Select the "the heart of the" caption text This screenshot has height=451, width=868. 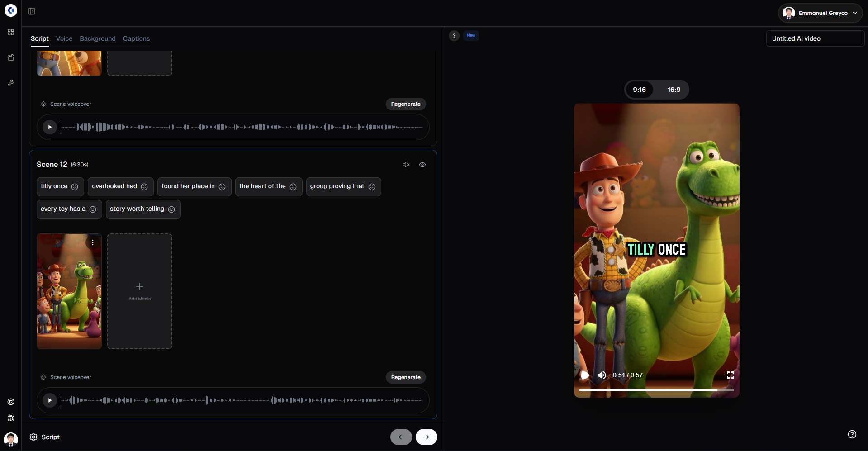262,186
